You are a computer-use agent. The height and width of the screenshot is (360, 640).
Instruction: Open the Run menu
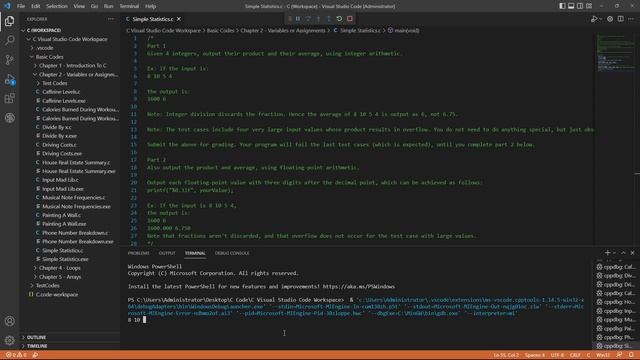109,6
